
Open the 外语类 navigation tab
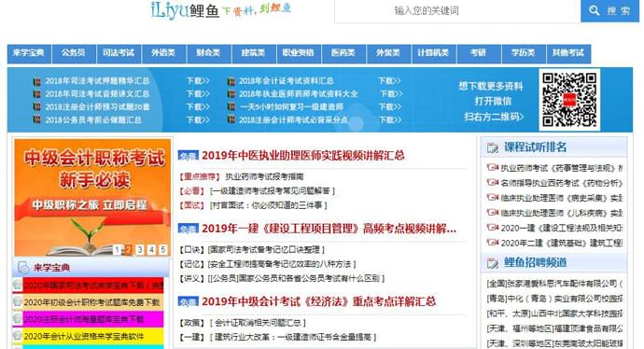pos(163,53)
